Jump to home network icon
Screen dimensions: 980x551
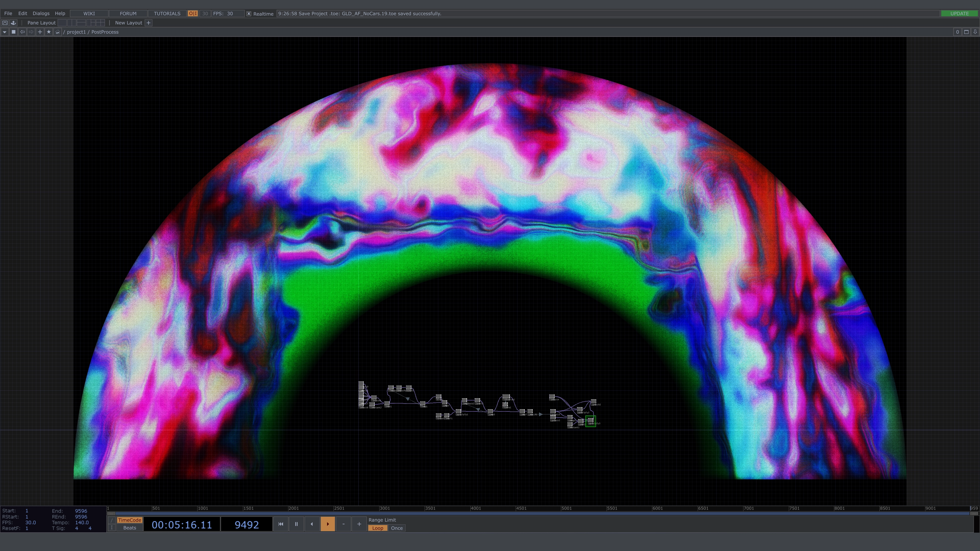(57, 32)
